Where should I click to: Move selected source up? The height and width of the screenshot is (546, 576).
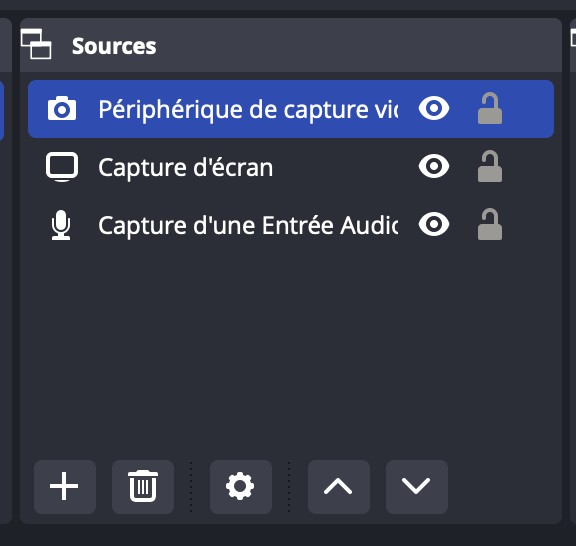click(x=339, y=486)
